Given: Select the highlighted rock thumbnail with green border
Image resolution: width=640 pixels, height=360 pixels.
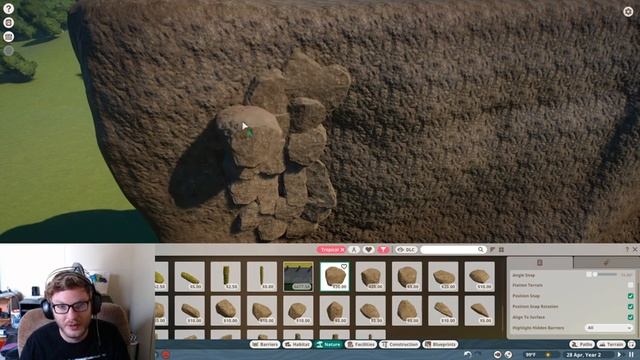Looking at the screenshot, I should 334,277.
